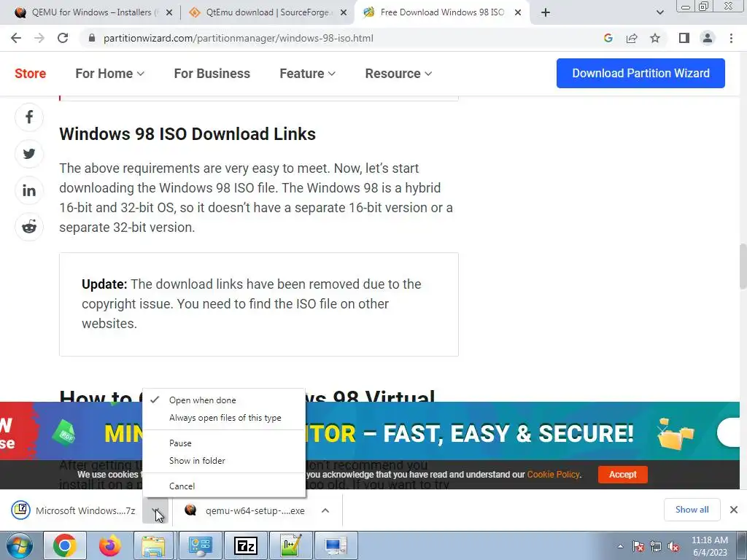Open a new browser tab
Image resolution: width=747 pixels, height=560 pixels.
click(x=546, y=12)
